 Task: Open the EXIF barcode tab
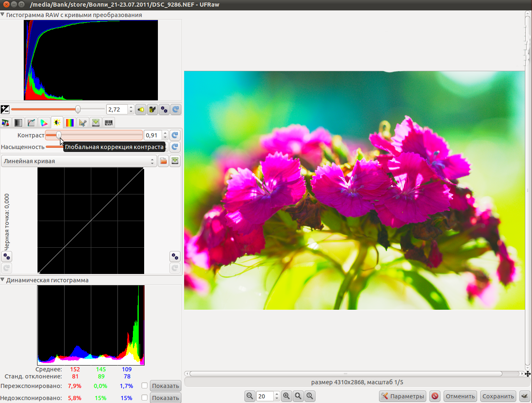pos(109,122)
